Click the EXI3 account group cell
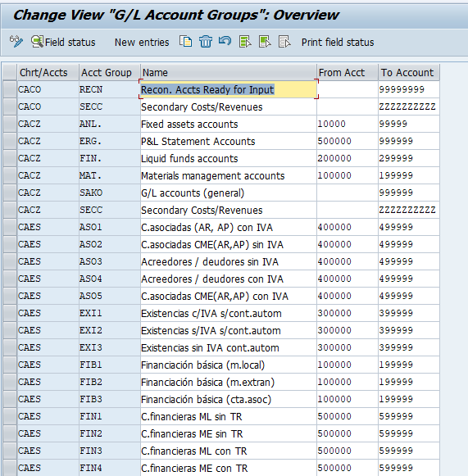468x476 pixels. pos(109,347)
